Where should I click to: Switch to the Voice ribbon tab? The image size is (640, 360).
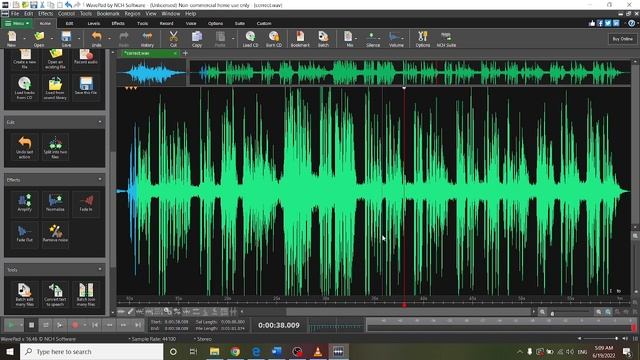click(191, 23)
